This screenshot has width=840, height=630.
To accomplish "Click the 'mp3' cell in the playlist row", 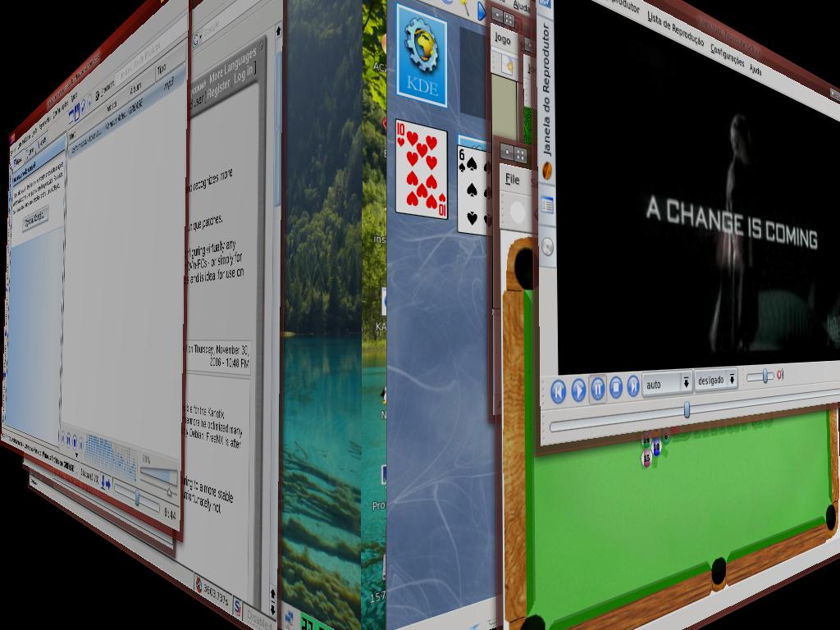I will pyautogui.click(x=168, y=84).
